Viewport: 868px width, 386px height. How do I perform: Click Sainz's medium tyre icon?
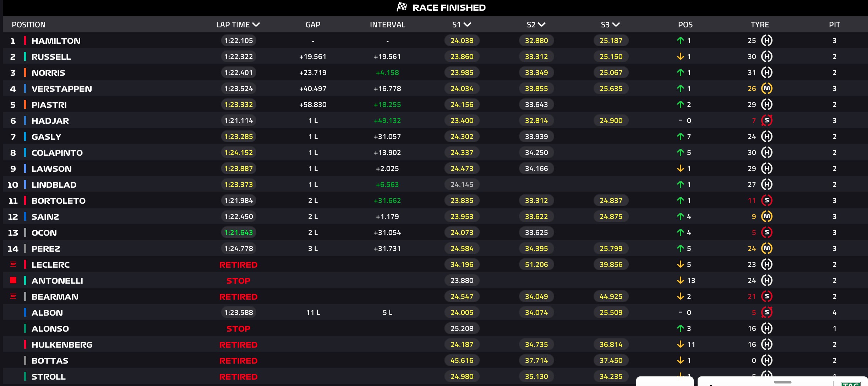pos(767,216)
